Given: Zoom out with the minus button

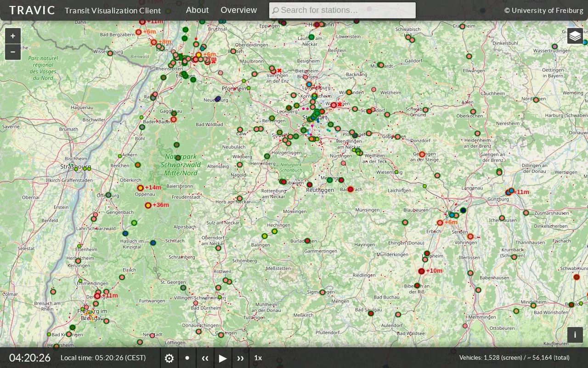Looking at the screenshot, I should pyautogui.click(x=13, y=52).
